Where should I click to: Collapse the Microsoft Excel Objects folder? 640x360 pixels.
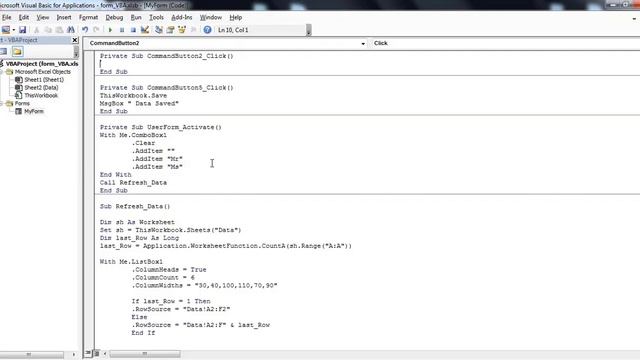tap(2, 72)
